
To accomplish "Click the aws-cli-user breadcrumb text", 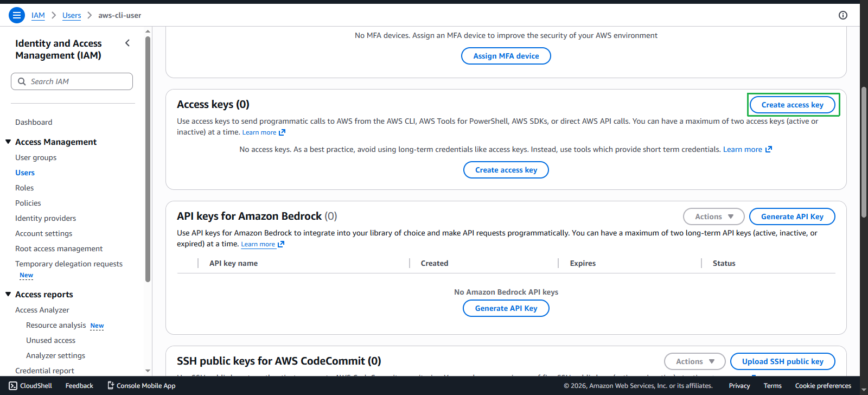I will (x=119, y=15).
